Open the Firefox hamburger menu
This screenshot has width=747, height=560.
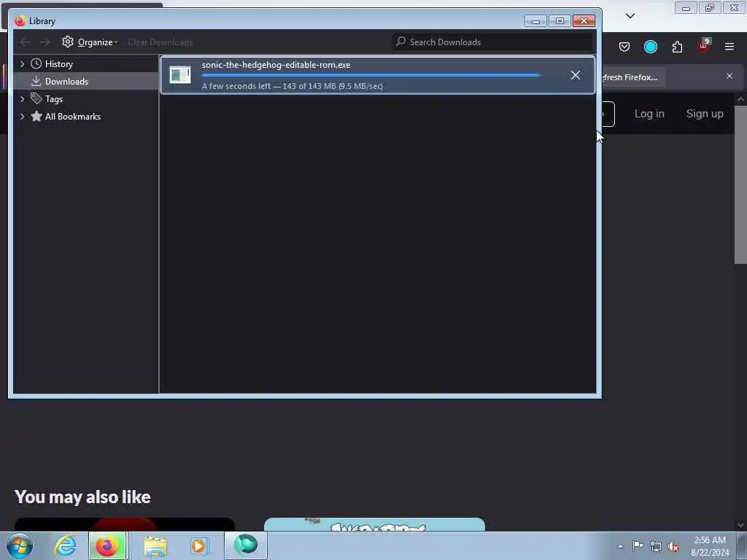[729, 47]
